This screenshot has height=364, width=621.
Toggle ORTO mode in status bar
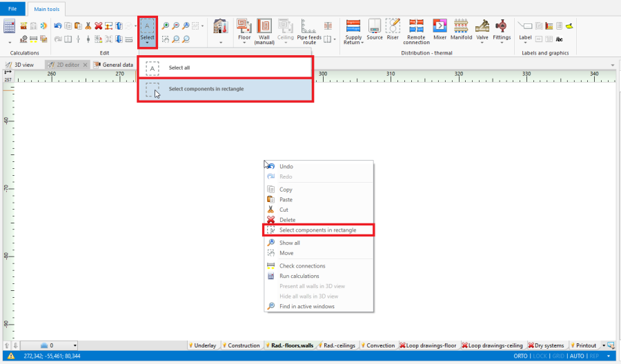tap(520, 356)
